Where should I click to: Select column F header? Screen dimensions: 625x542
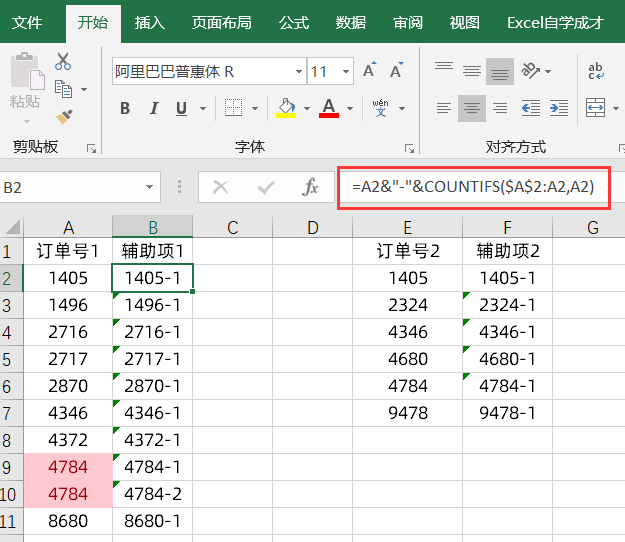(507, 228)
